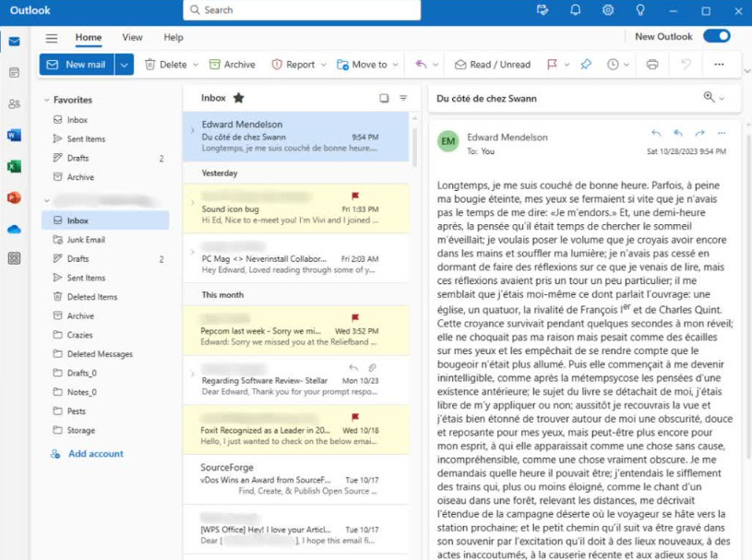752x560 pixels.
Task: Expand the Sound icon bug conversation
Action: click(x=192, y=203)
